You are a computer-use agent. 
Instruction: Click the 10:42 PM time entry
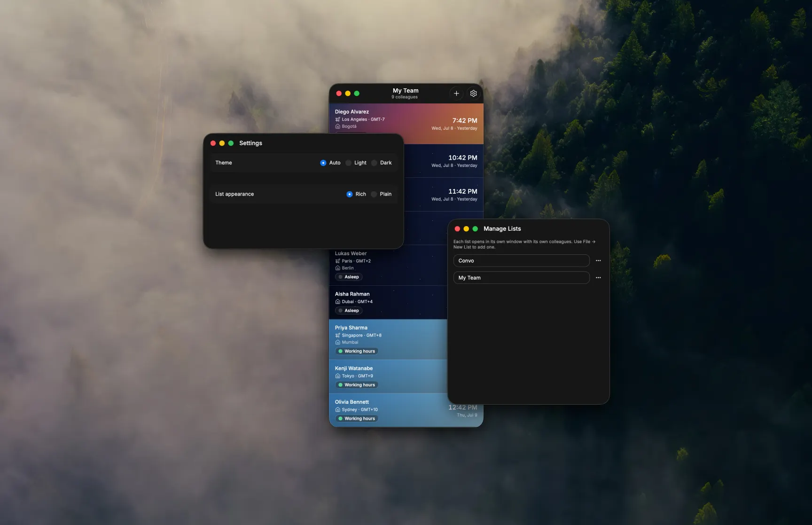[x=463, y=158]
